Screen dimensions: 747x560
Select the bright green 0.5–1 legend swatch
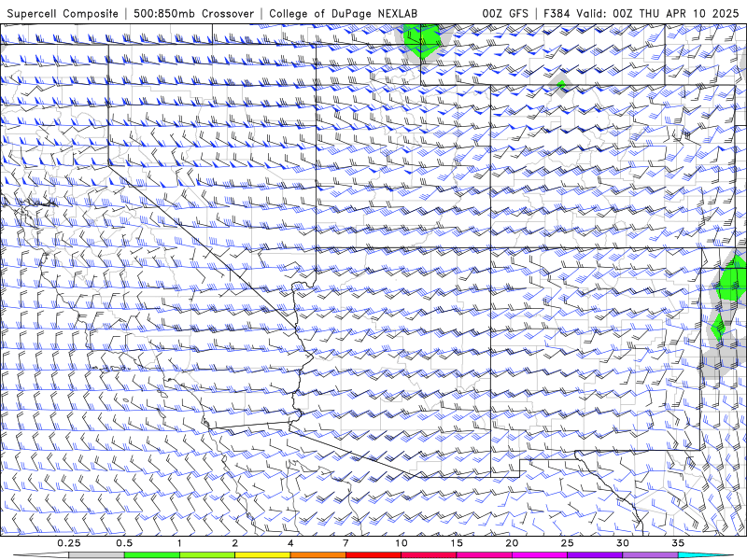152,555
